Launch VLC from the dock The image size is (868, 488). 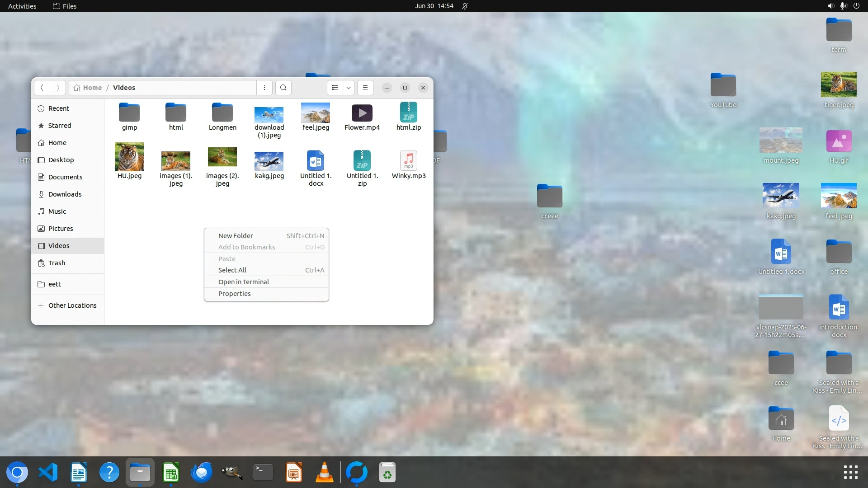[x=324, y=473]
